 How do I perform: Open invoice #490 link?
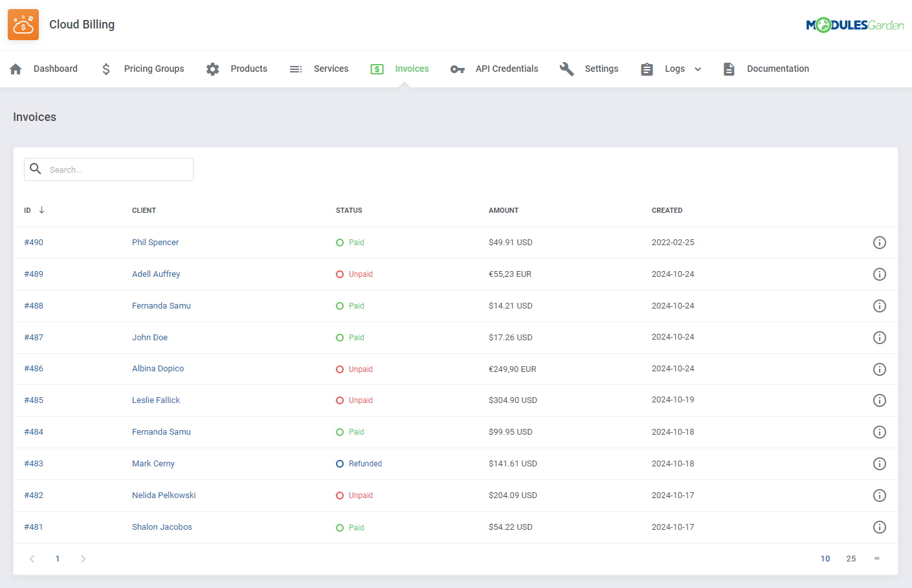[x=34, y=243]
